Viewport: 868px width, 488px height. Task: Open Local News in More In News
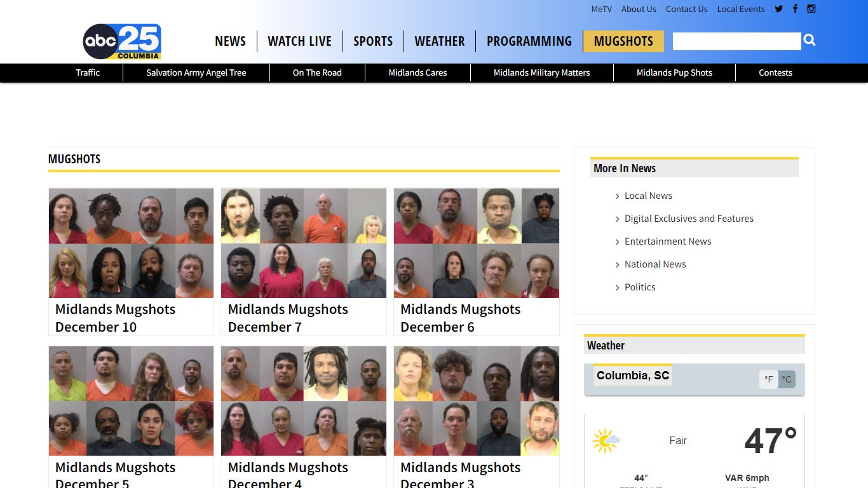[x=648, y=196]
